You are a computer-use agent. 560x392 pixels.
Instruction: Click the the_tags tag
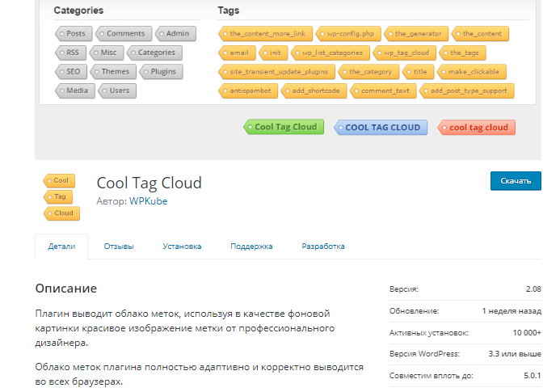(x=462, y=53)
